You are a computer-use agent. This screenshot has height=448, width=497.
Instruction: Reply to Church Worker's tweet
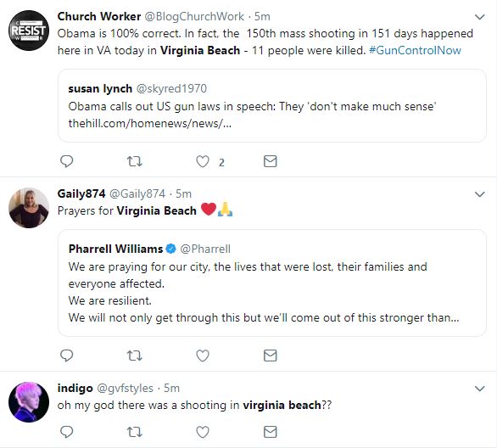66,161
